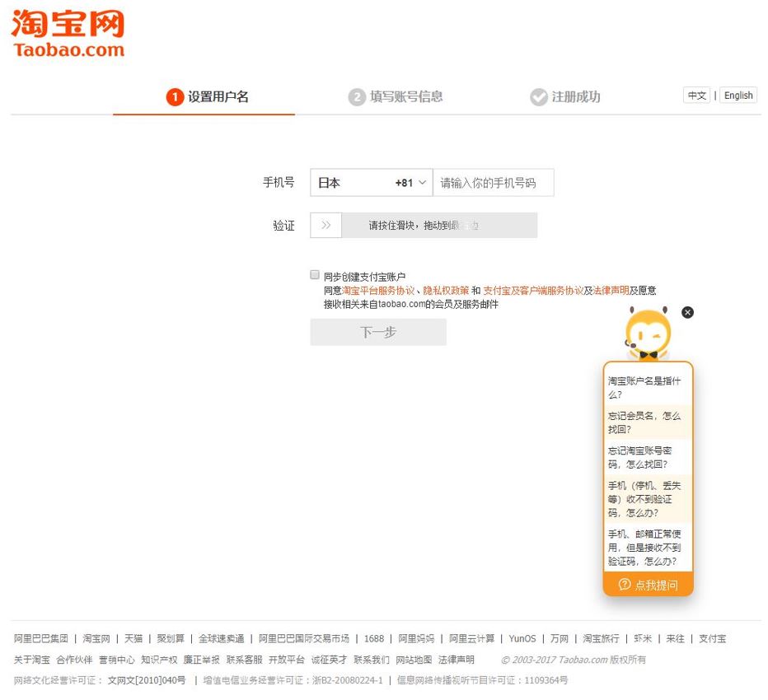Viewport: 768px width, 700px height.
Task: Open 全球速卖通 footer link
Action: click(221, 638)
